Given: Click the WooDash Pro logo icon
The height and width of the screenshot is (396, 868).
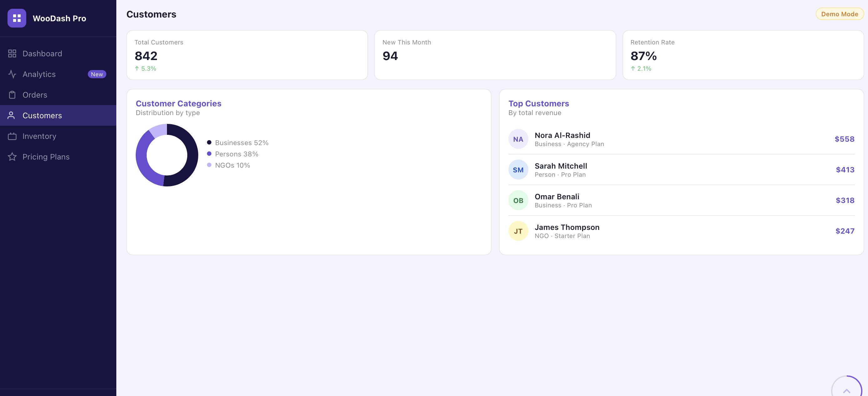Looking at the screenshot, I should click(17, 18).
